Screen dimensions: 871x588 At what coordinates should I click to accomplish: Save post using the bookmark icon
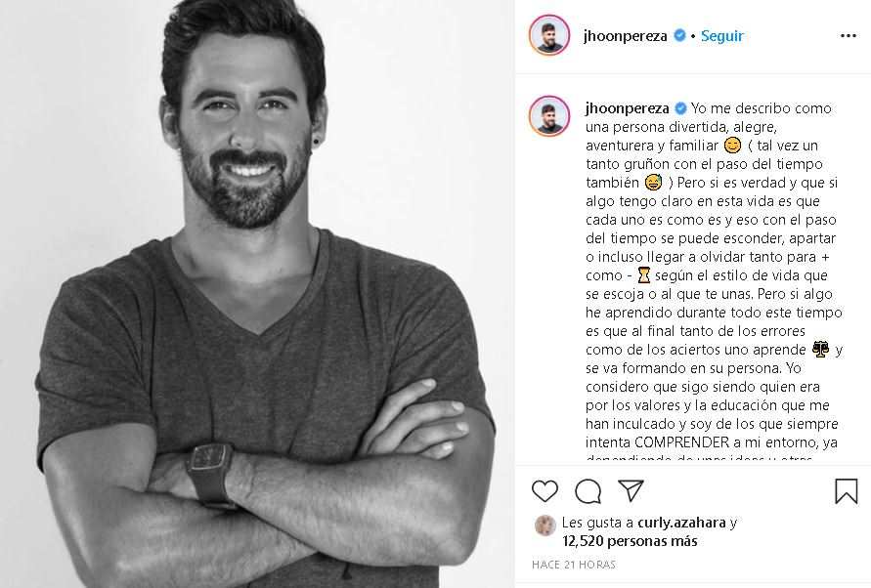pyautogui.click(x=846, y=491)
